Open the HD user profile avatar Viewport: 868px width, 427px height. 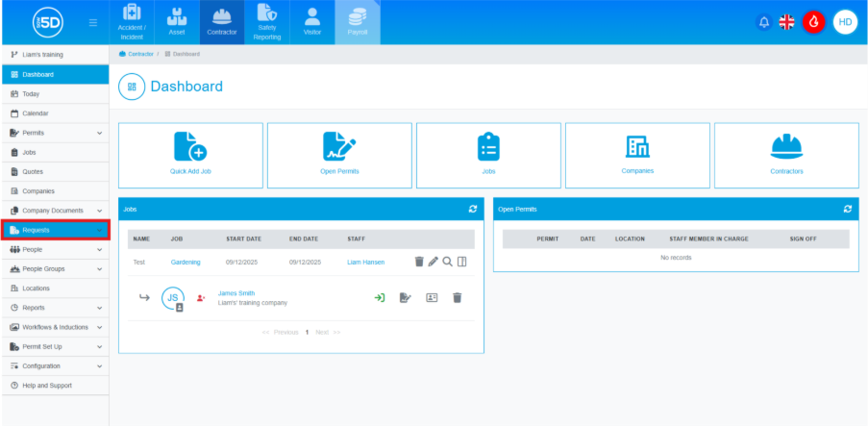coord(845,22)
